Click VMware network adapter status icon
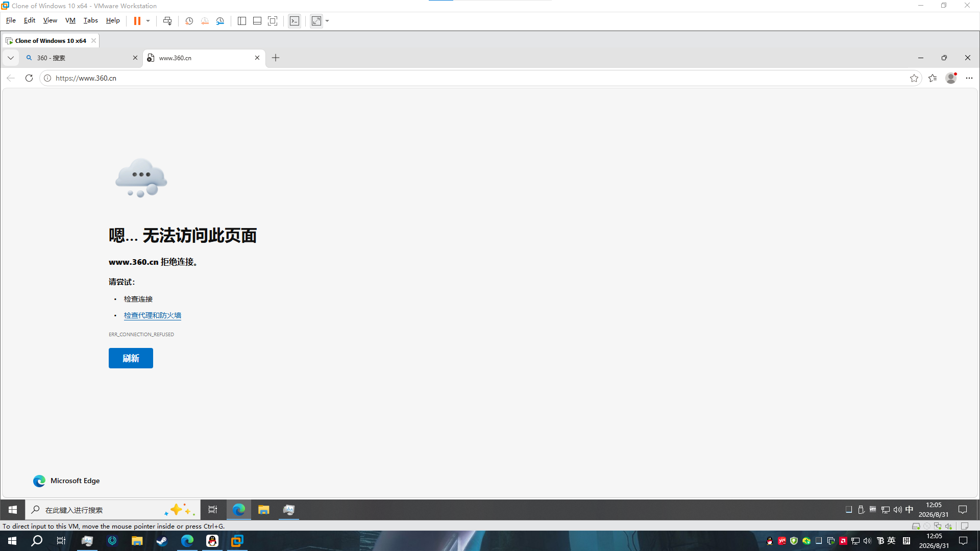This screenshot has width=980, height=551. point(938,526)
